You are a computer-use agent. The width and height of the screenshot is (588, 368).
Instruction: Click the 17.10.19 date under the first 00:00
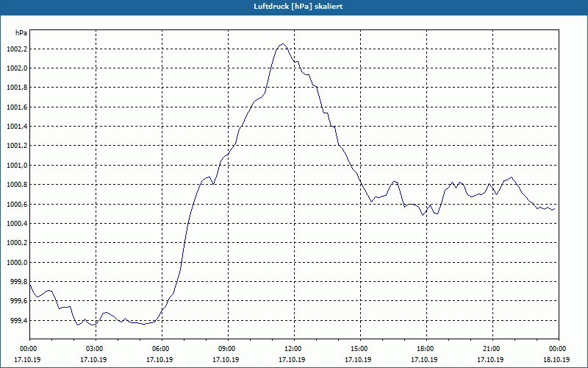coord(27,359)
